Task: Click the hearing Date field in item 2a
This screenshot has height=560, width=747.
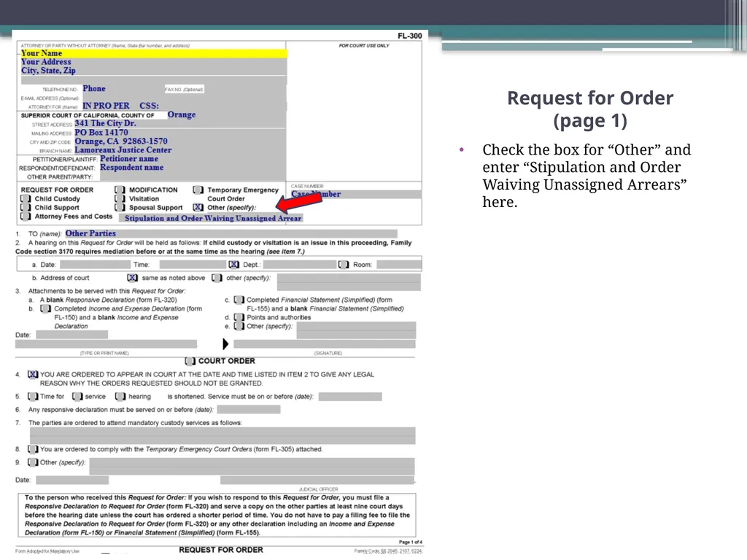Action: 95,264
